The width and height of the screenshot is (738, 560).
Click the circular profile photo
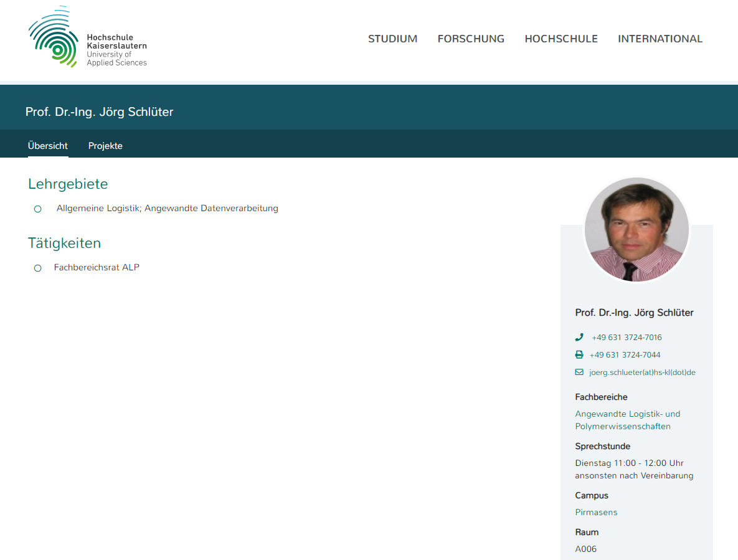[636, 229]
